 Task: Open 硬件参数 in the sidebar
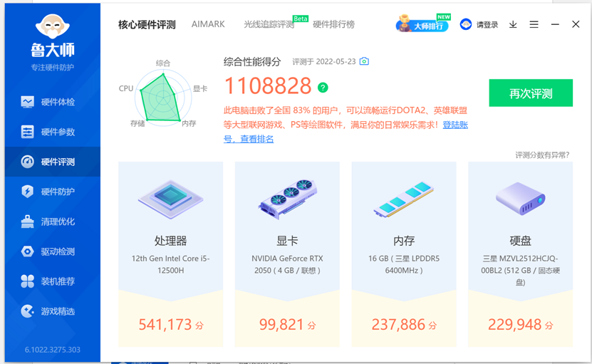click(53, 132)
